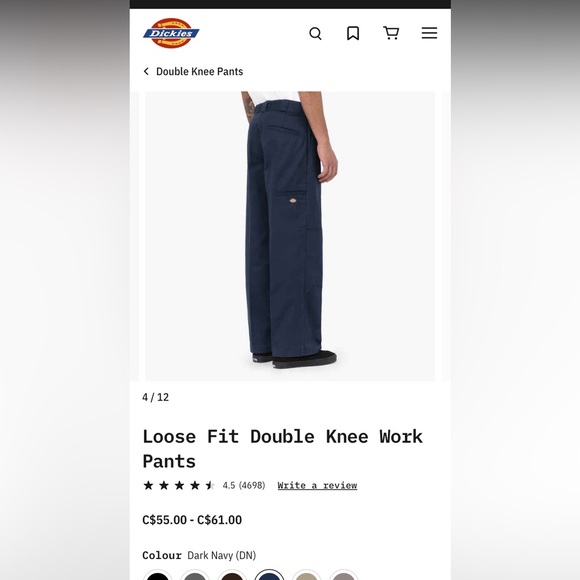
Task: Show next image at right edge
Action: point(446,236)
